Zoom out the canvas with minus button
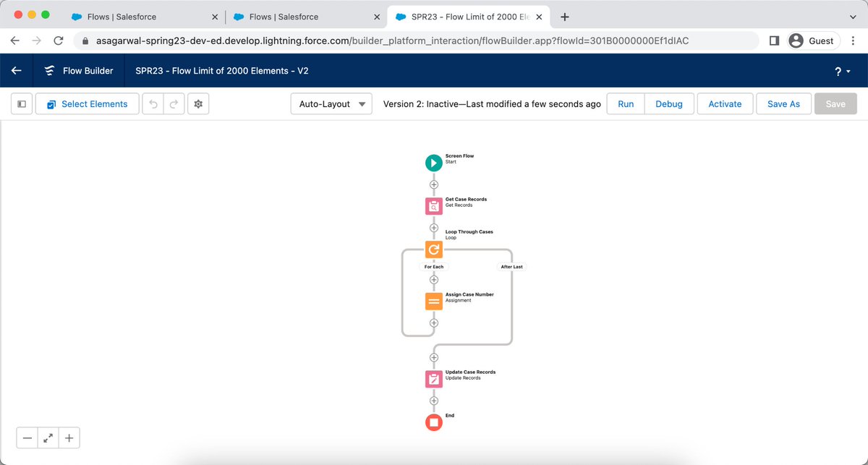 [27, 438]
